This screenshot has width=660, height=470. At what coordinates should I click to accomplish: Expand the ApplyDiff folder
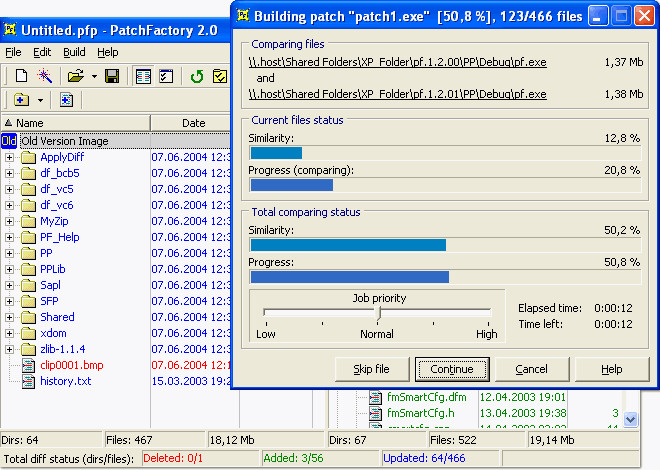(9, 157)
